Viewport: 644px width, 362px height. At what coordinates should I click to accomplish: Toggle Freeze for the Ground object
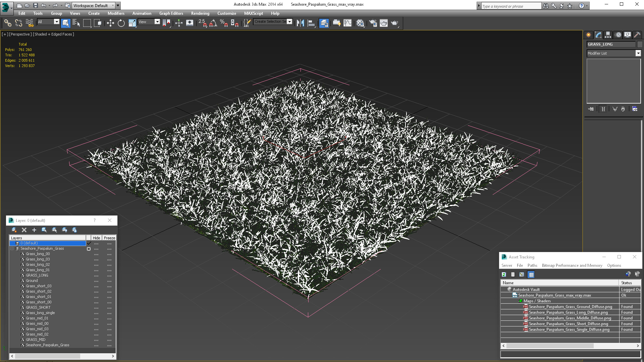pyautogui.click(x=109, y=281)
